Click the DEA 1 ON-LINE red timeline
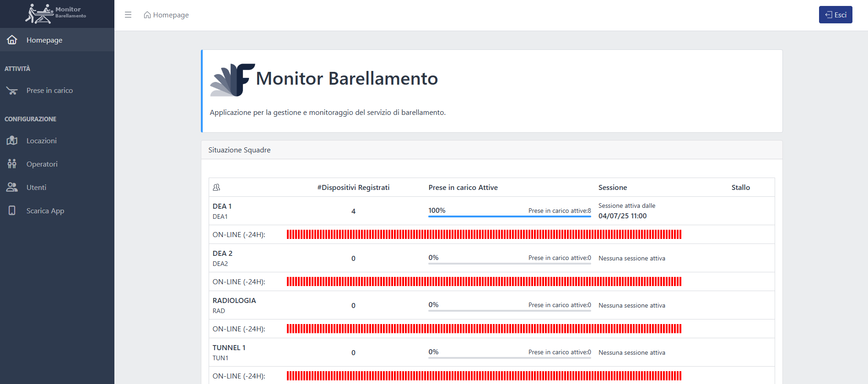Viewport: 868px width, 384px height. tap(484, 234)
